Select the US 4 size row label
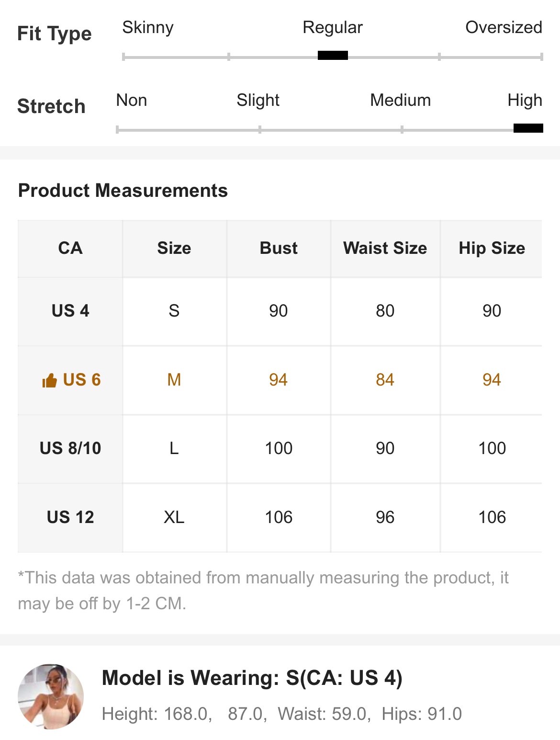The height and width of the screenshot is (740, 560). point(70,311)
